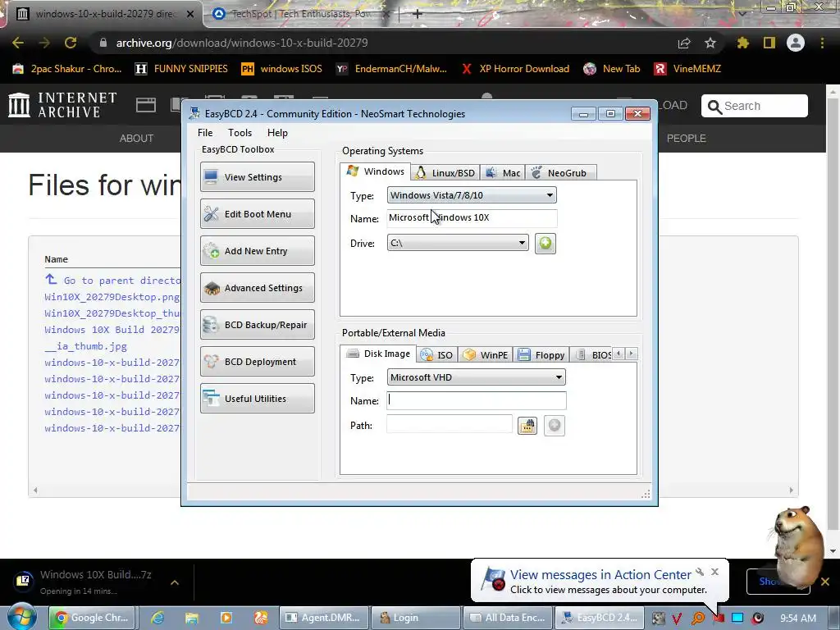Open the EasyBCD Help menu
The width and height of the screenshot is (840, 630).
pos(277,133)
